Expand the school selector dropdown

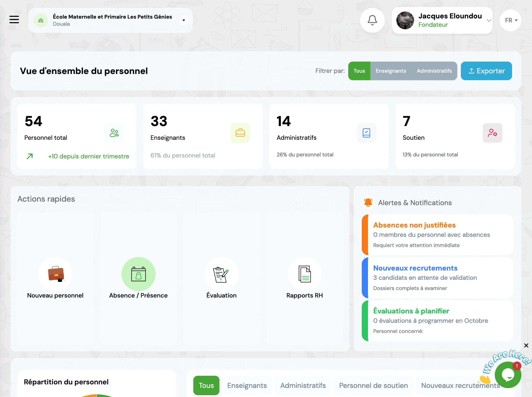184,20
